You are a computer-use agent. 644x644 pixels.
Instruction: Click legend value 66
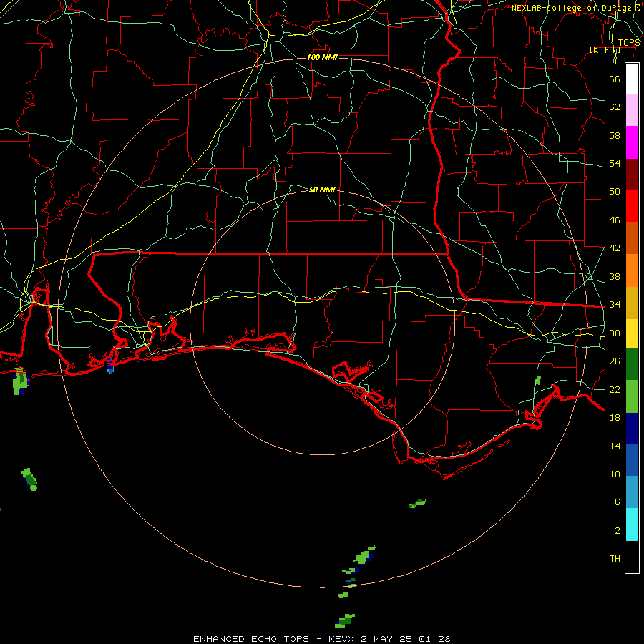[615, 79]
